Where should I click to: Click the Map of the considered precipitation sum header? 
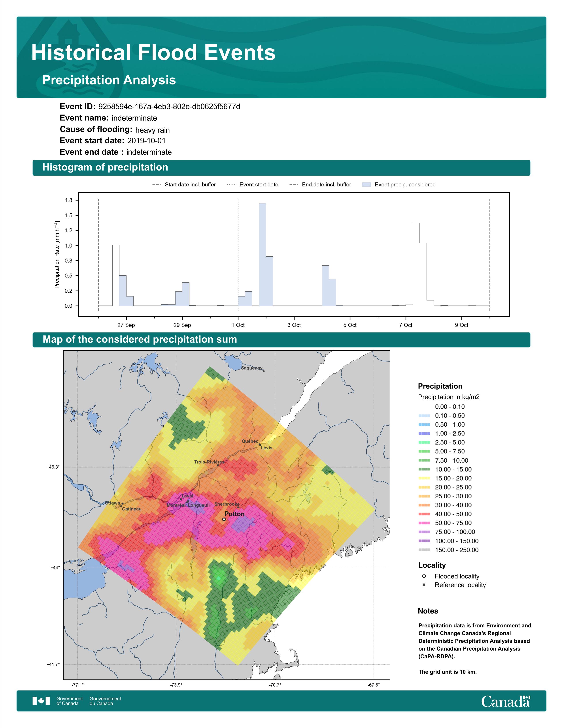(x=140, y=339)
